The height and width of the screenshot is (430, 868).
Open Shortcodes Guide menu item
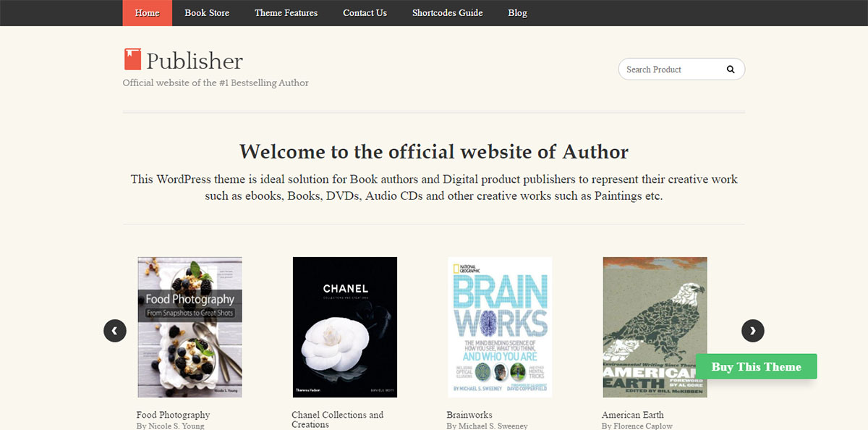pos(447,13)
